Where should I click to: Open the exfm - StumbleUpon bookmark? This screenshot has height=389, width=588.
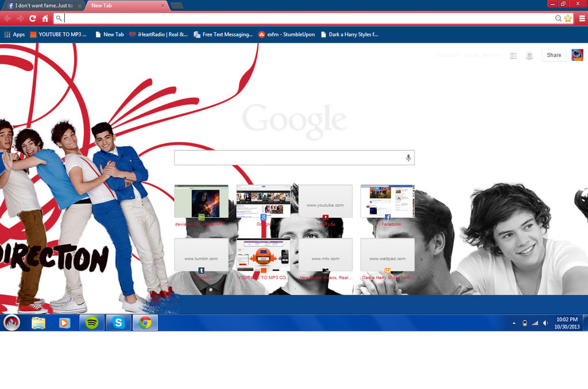click(287, 34)
